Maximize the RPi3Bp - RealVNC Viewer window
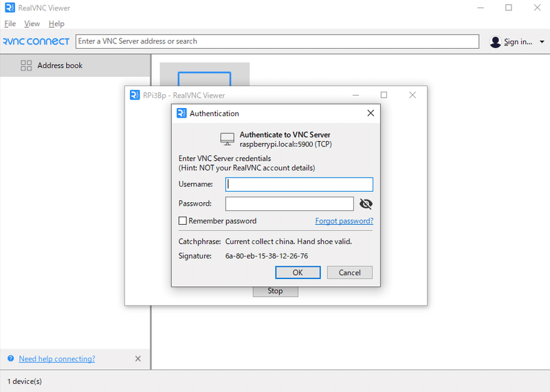The height and width of the screenshot is (392, 550). [x=384, y=95]
